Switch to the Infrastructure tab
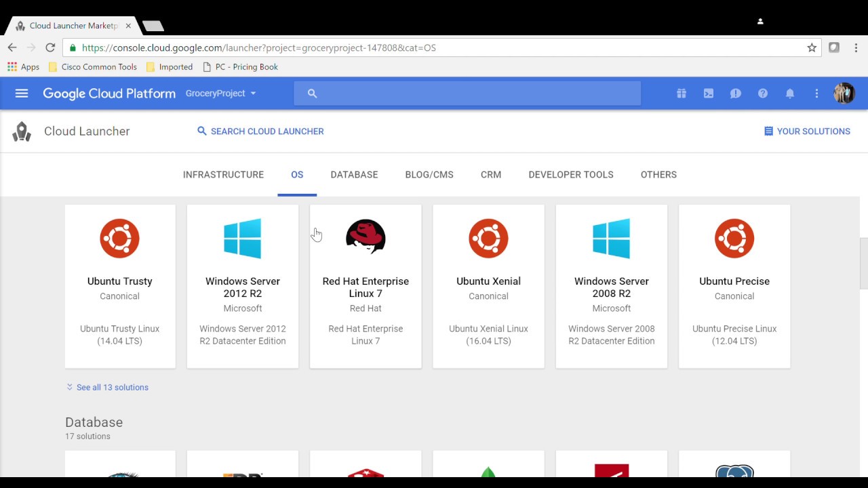Image resolution: width=868 pixels, height=488 pixels. [223, 175]
